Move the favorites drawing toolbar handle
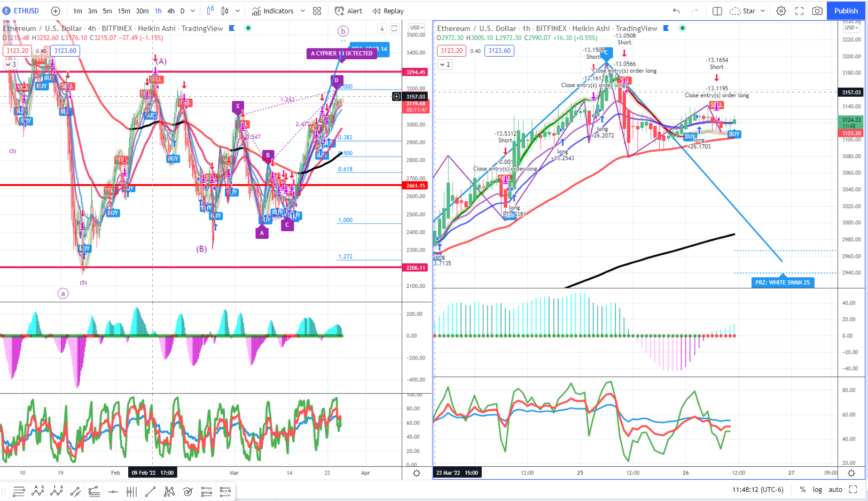Screen dimensions: 868x501 click(x=4, y=491)
